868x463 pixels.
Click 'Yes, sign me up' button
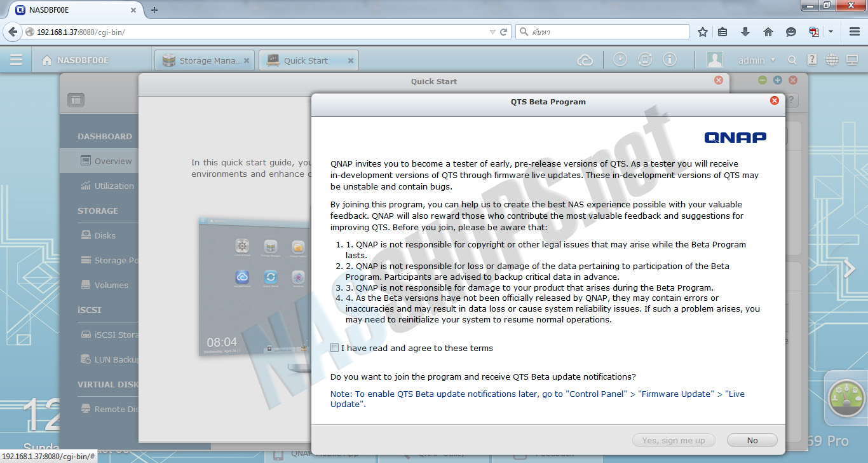tap(674, 440)
